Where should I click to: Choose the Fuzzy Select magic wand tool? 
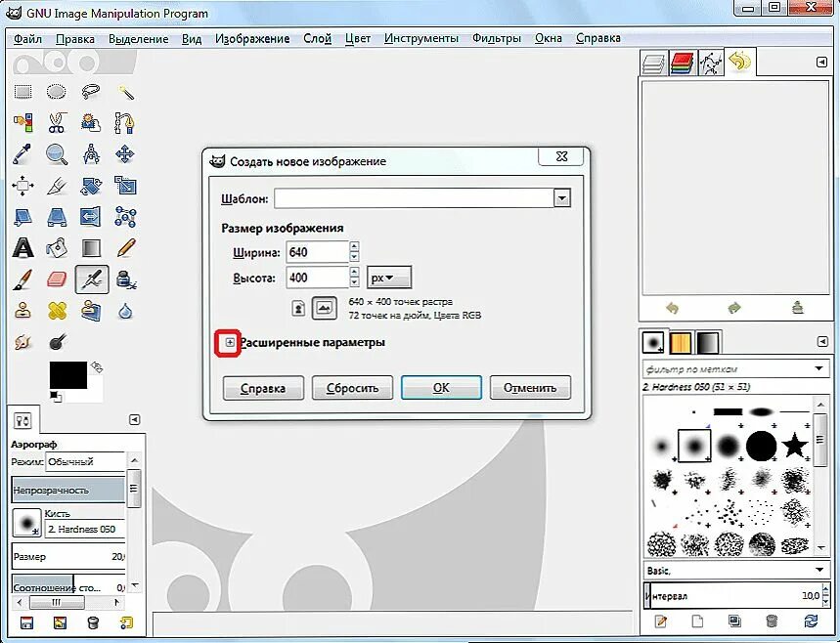[125, 92]
